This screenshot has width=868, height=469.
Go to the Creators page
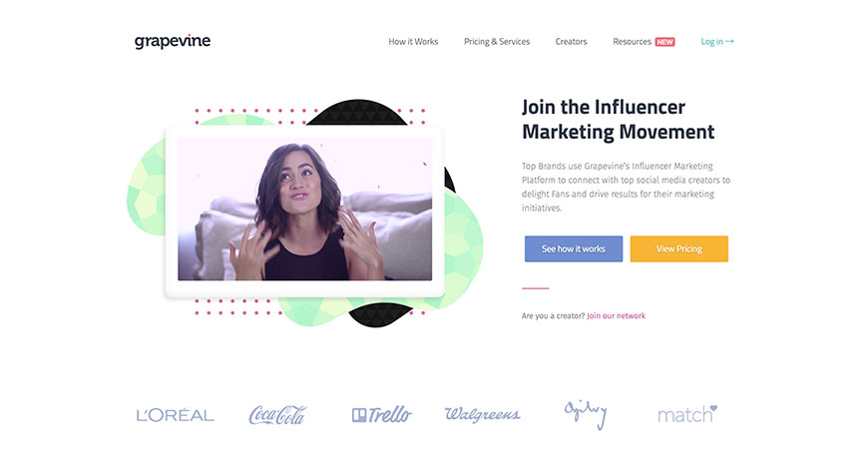pyautogui.click(x=571, y=42)
